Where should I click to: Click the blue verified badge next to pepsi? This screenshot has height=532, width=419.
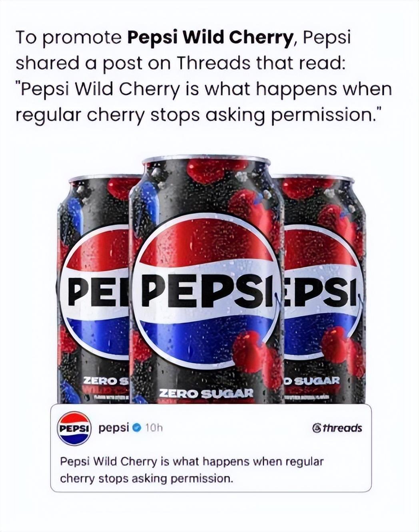tap(136, 428)
